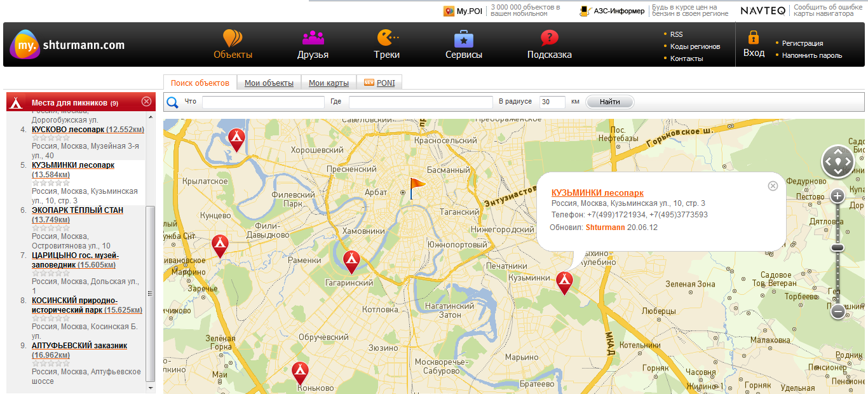
Task: Switch to Мои карты tab
Action: tap(329, 83)
